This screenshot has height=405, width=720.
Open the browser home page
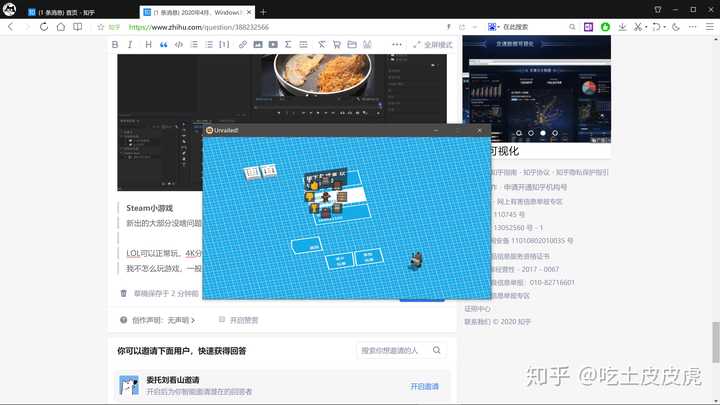(61, 27)
